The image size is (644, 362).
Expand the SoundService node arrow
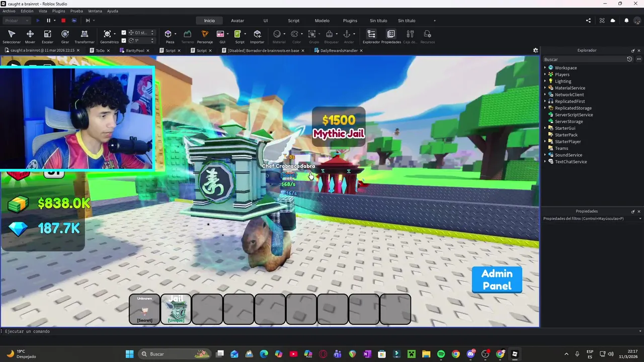point(545,155)
